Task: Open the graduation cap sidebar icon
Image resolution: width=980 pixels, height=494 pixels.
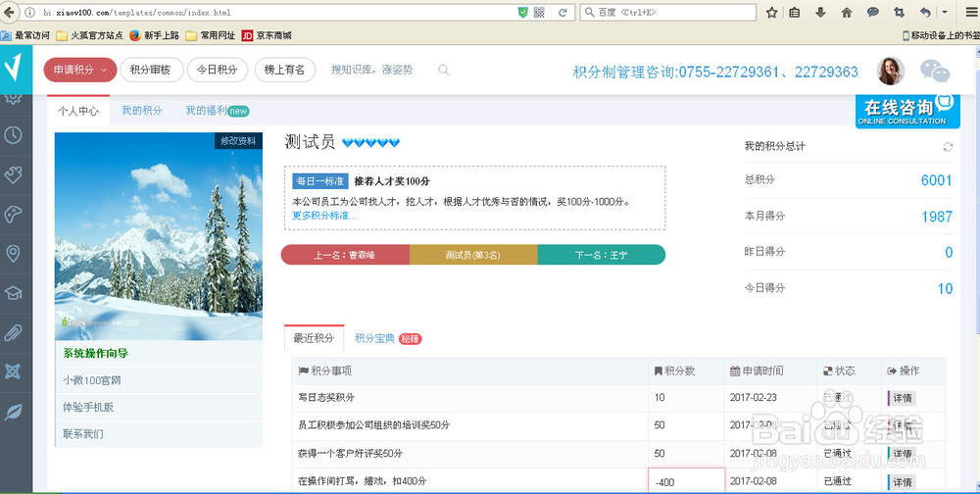Action: point(13,293)
